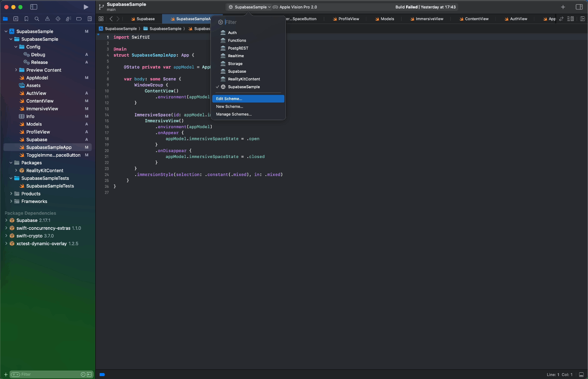
Task: Open the Issue navigator warning icon
Action: [x=47, y=19]
